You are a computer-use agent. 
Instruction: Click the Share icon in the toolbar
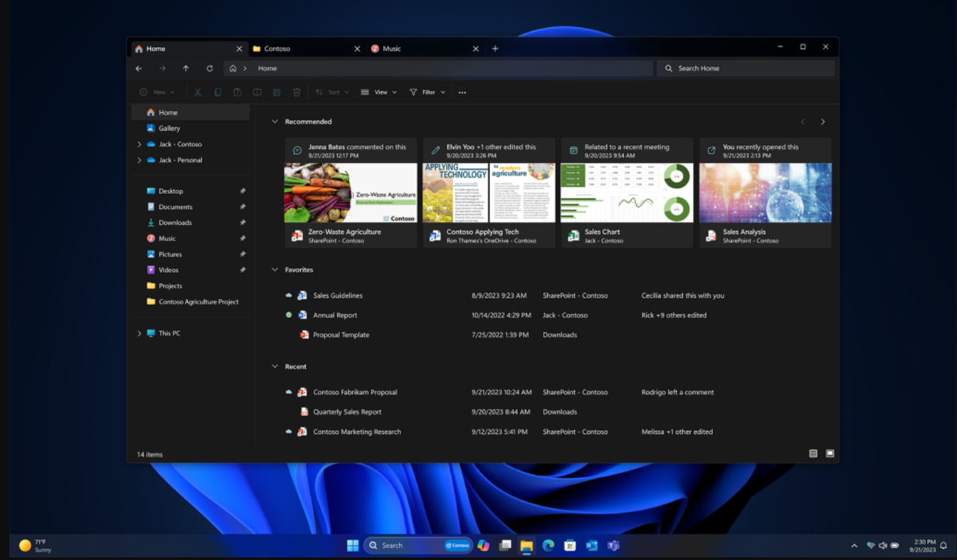[277, 92]
